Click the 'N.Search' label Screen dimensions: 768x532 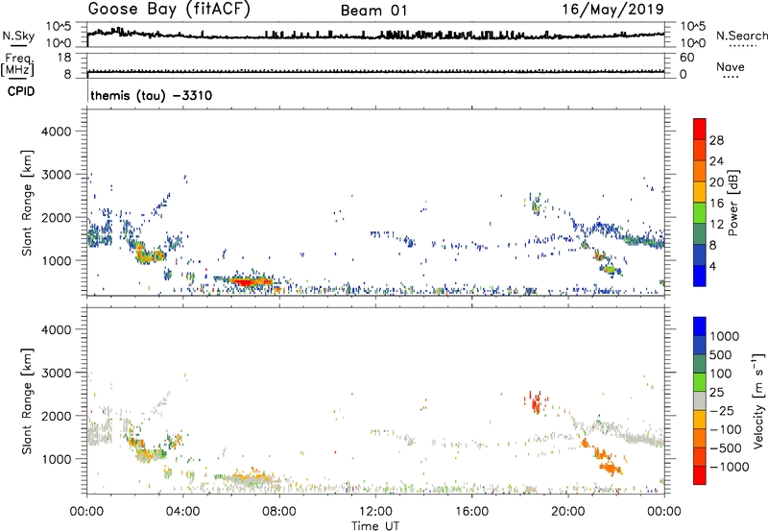(x=741, y=36)
